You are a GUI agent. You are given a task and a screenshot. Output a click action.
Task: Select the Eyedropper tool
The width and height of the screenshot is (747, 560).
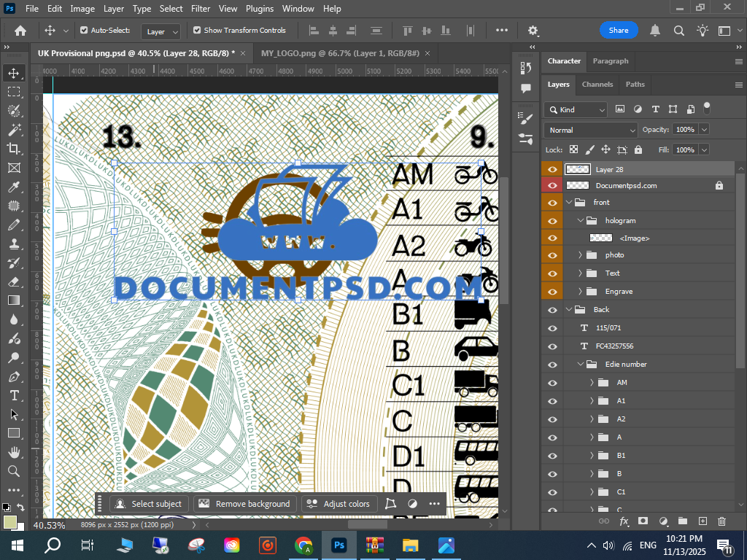[x=14, y=187]
